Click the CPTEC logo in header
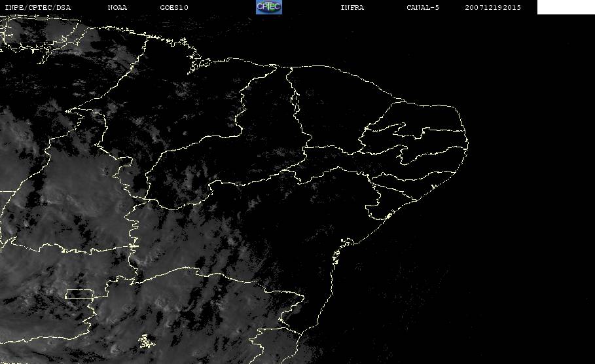595x364 pixels. 268,7
